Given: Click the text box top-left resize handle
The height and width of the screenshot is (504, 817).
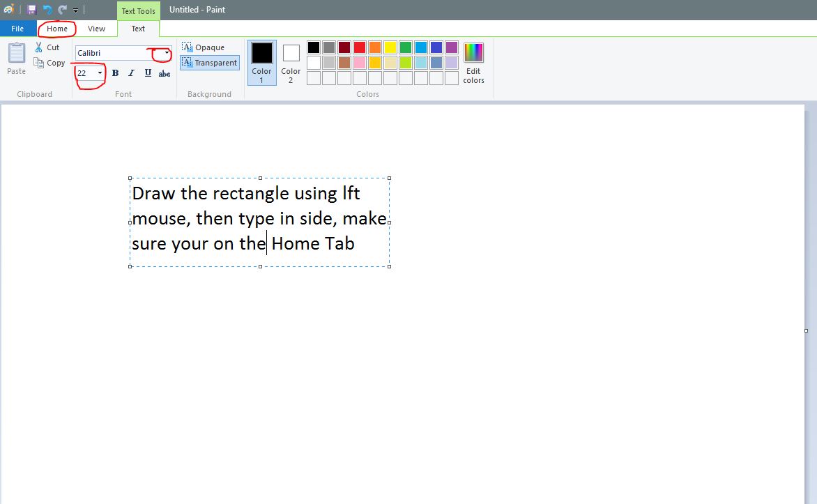Looking at the screenshot, I should coord(130,178).
